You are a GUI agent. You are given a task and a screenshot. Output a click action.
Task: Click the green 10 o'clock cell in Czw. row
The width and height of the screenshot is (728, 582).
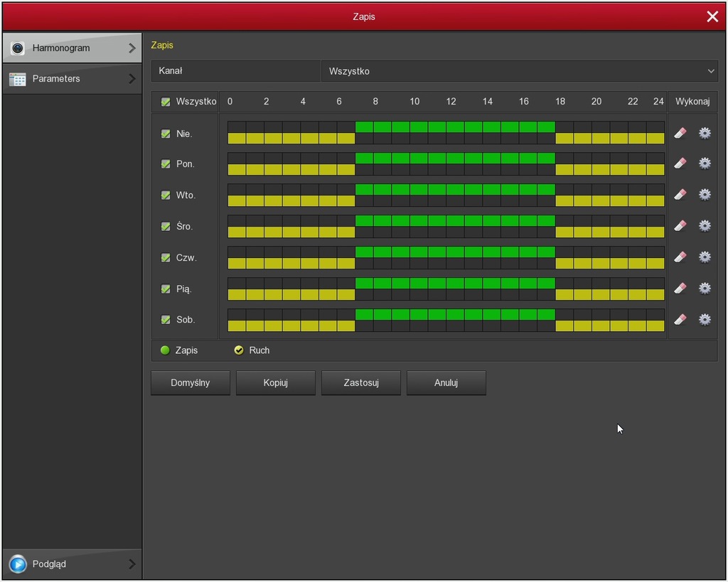pyautogui.click(x=418, y=252)
